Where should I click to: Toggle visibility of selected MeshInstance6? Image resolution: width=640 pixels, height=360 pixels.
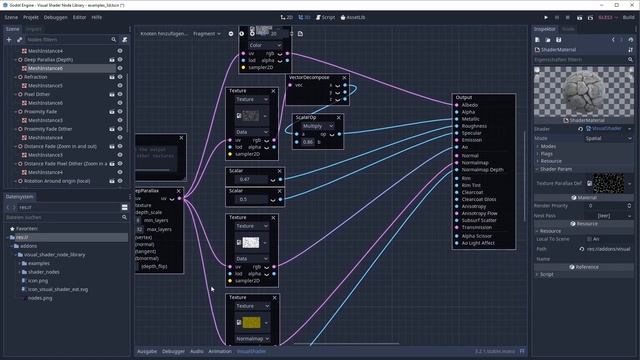120,68
